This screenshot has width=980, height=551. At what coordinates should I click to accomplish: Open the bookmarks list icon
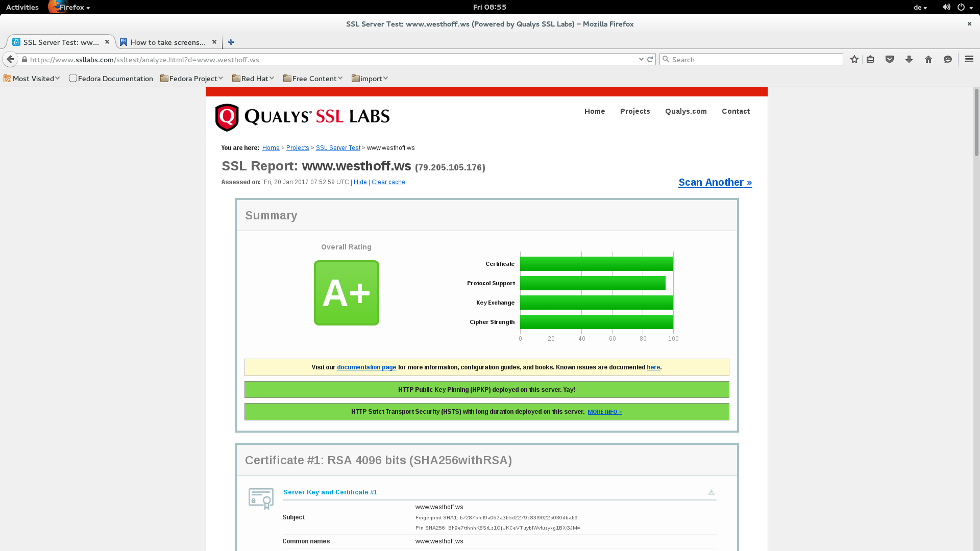click(x=870, y=59)
